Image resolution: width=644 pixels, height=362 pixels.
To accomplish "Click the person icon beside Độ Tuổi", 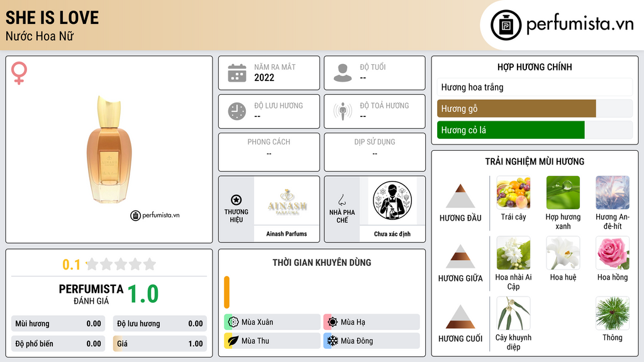I will click(x=343, y=73).
